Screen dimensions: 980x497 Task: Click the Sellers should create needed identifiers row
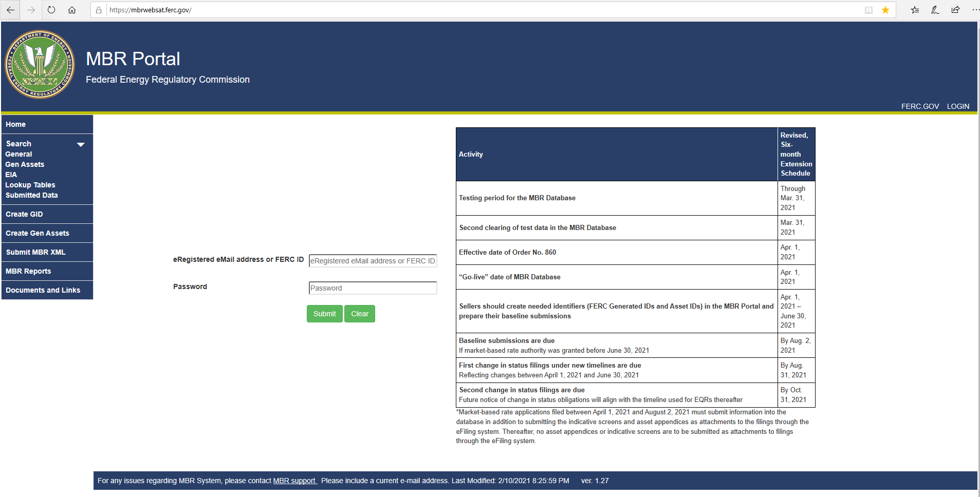pos(616,311)
